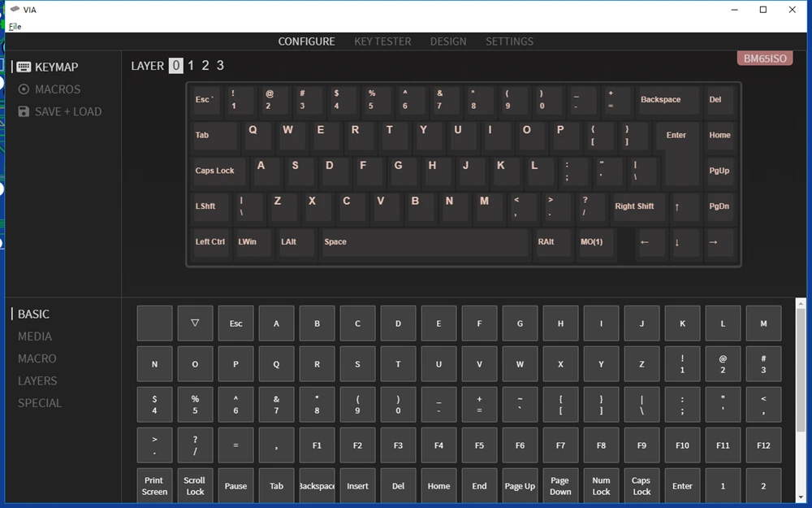The height and width of the screenshot is (508, 812).
Task: Select the down arrow key on keyboard layout
Action: (x=676, y=242)
